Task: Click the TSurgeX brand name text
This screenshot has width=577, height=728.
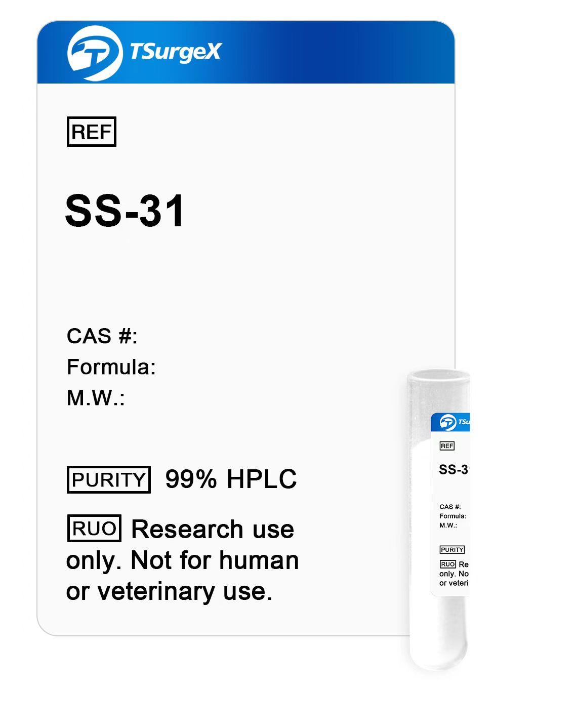Action: (x=175, y=52)
